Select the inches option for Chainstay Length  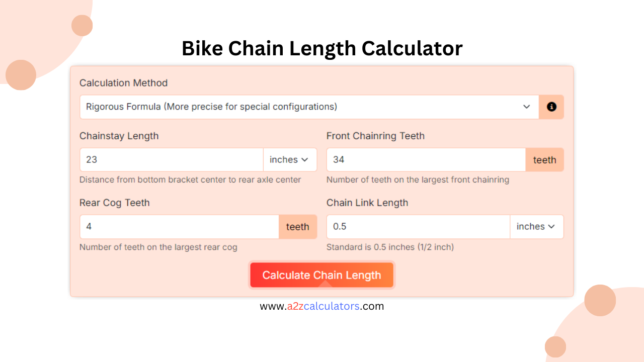click(289, 159)
